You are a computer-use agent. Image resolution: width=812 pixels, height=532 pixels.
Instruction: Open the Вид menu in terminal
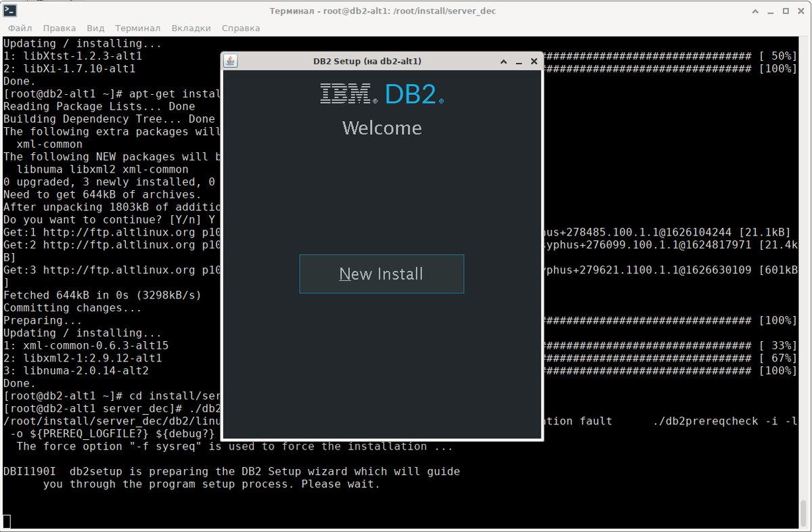[95, 28]
